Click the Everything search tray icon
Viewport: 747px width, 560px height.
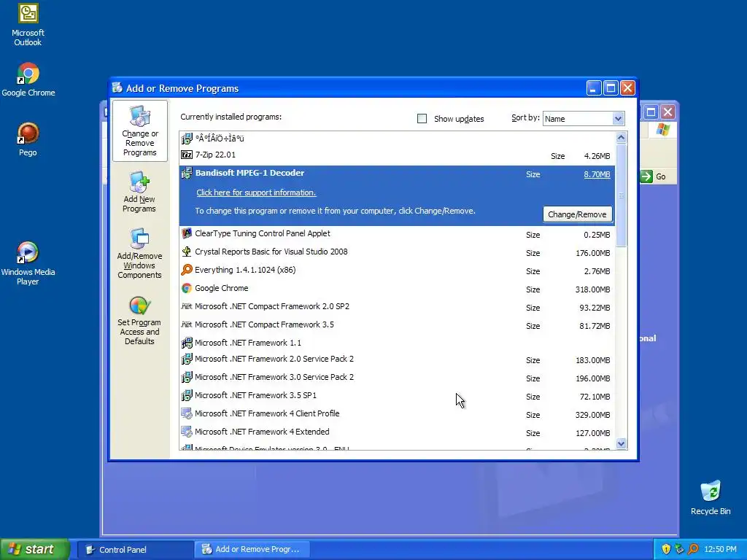[x=693, y=549]
